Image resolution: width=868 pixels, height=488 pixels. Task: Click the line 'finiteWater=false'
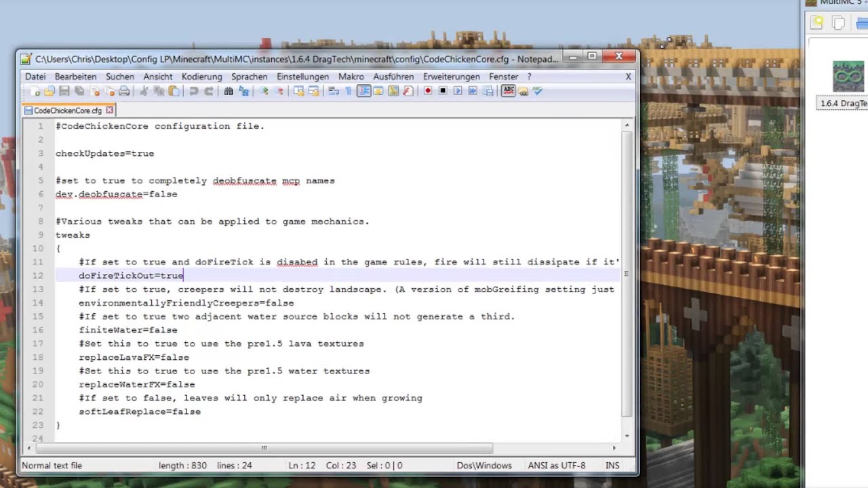[x=128, y=330]
